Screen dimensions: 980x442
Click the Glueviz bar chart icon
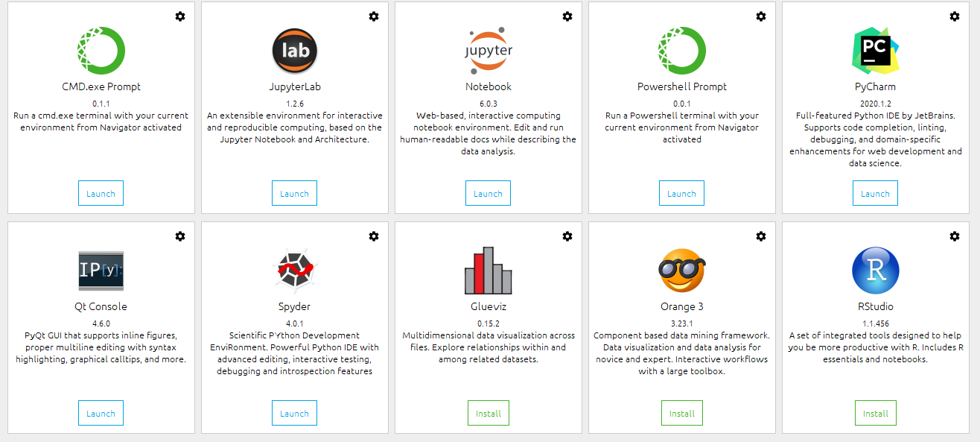tap(488, 270)
